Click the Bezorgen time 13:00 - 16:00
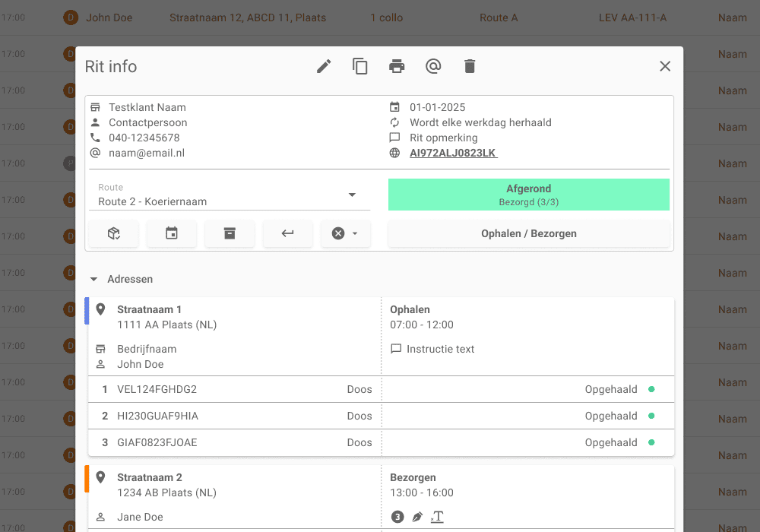Image resolution: width=760 pixels, height=532 pixels. coord(422,492)
